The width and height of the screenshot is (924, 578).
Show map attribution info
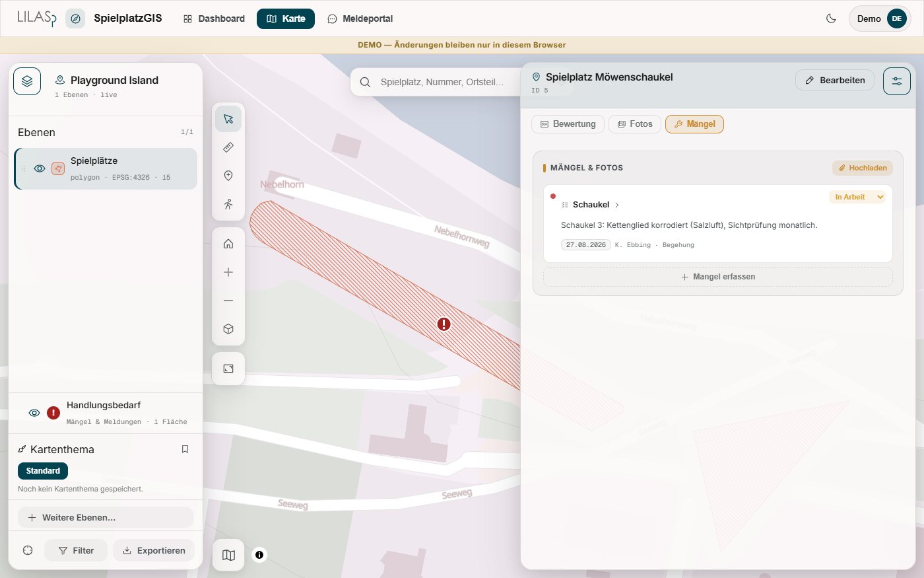pyautogui.click(x=259, y=555)
